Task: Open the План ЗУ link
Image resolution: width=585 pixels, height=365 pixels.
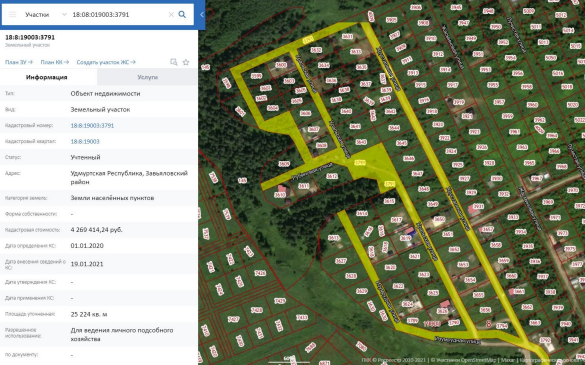Action: 19,62
